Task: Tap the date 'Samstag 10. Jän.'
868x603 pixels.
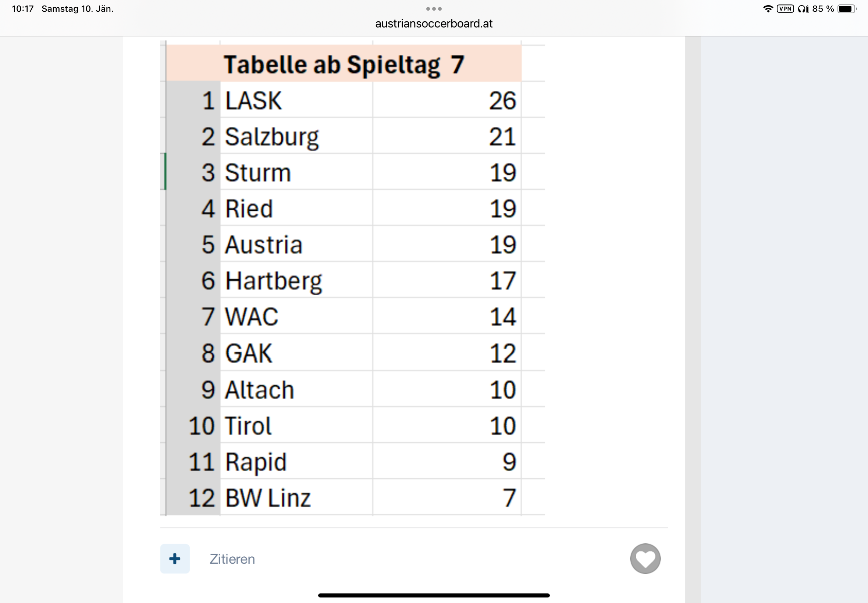Action: pos(78,9)
